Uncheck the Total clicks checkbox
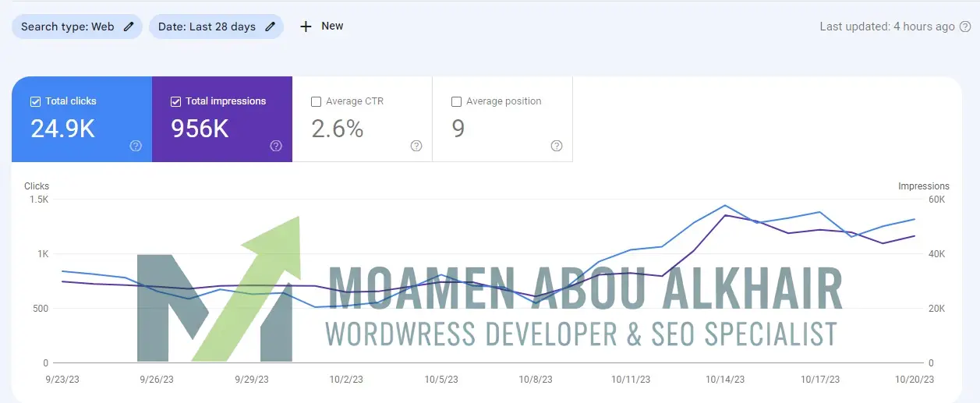 tap(35, 101)
